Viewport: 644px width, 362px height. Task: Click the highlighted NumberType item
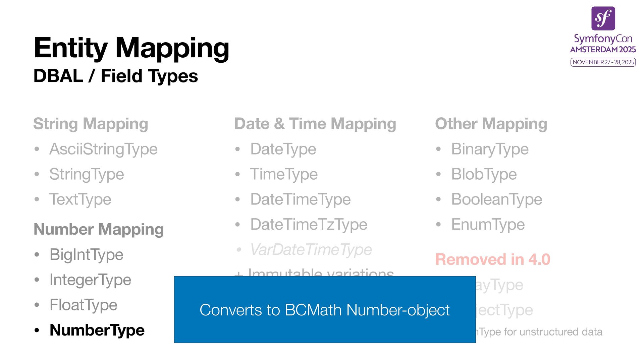pyautogui.click(x=97, y=330)
